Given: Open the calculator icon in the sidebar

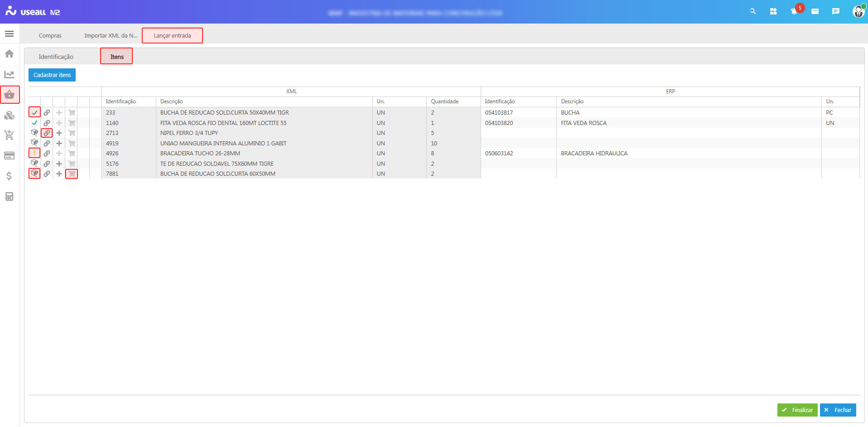Looking at the screenshot, I should (x=9, y=197).
